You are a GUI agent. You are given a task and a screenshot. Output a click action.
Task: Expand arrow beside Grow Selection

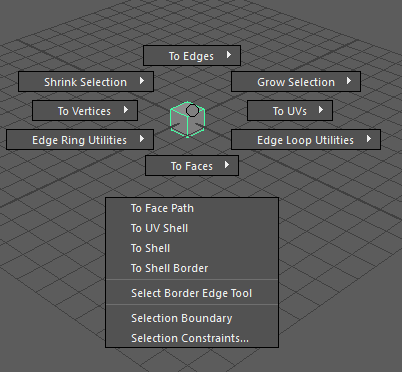pyautogui.click(x=349, y=80)
